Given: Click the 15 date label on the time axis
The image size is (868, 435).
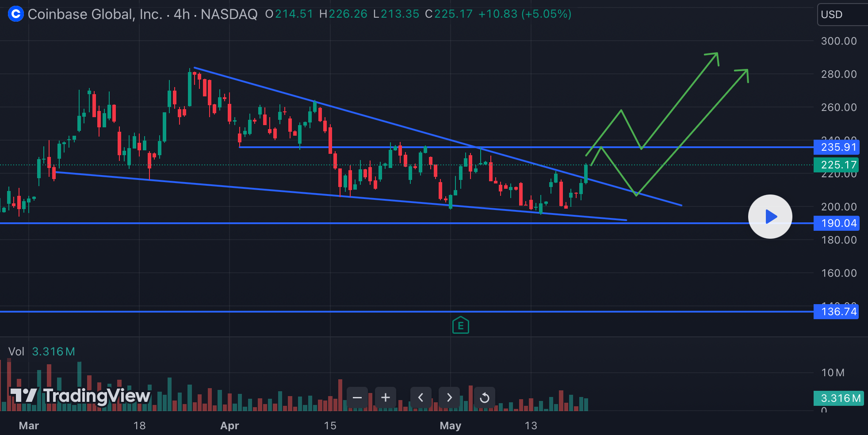Looking at the screenshot, I should [330, 426].
